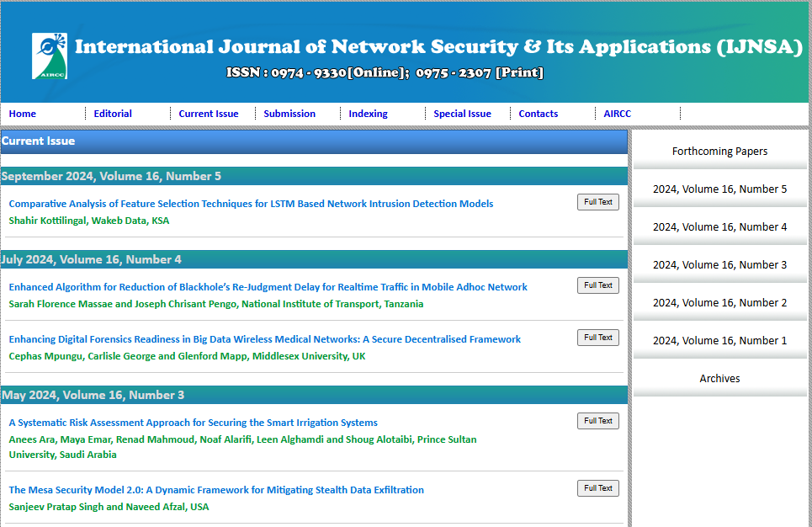
Task: Select 2024, Volume 16, Number 2 in sidebar
Action: [719, 302]
